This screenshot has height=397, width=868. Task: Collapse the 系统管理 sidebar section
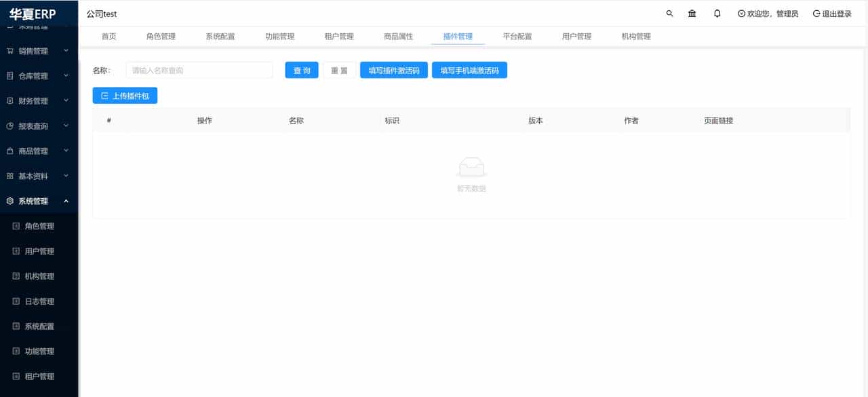click(x=37, y=201)
